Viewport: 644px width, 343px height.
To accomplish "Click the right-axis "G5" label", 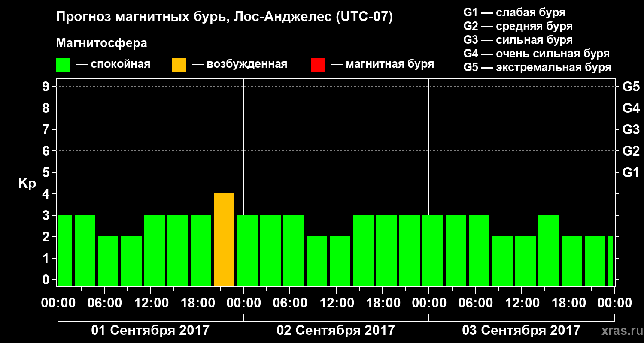I will (631, 87).
